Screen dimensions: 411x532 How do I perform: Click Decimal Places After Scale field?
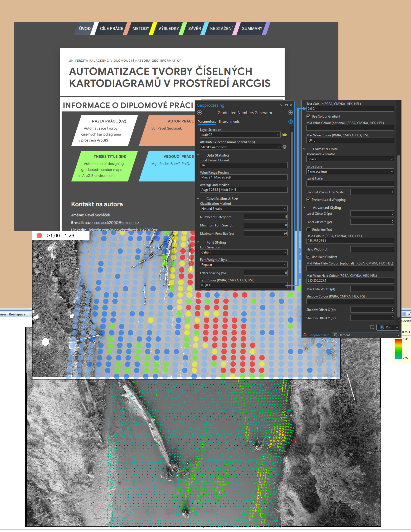(x=372, y=192)
